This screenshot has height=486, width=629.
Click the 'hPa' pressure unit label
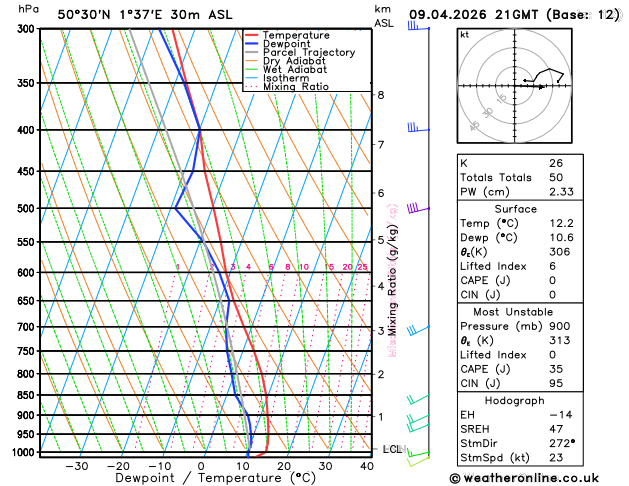coord(29,9)
